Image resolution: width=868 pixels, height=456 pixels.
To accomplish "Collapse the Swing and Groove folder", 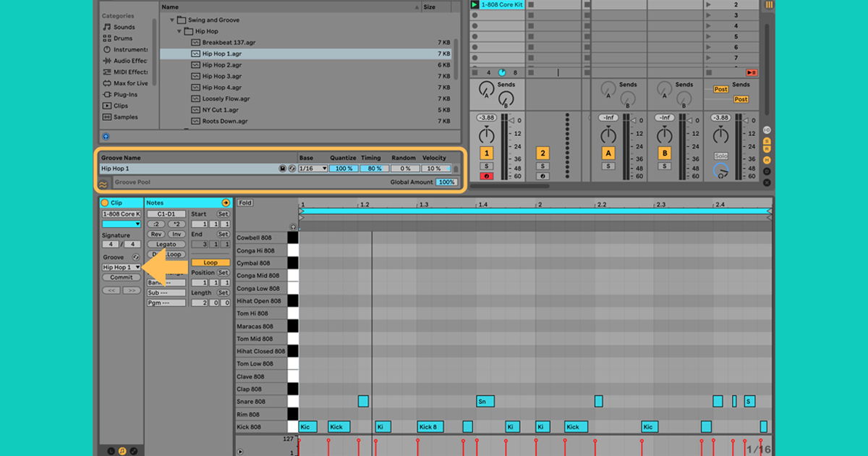I will [172, 20].
